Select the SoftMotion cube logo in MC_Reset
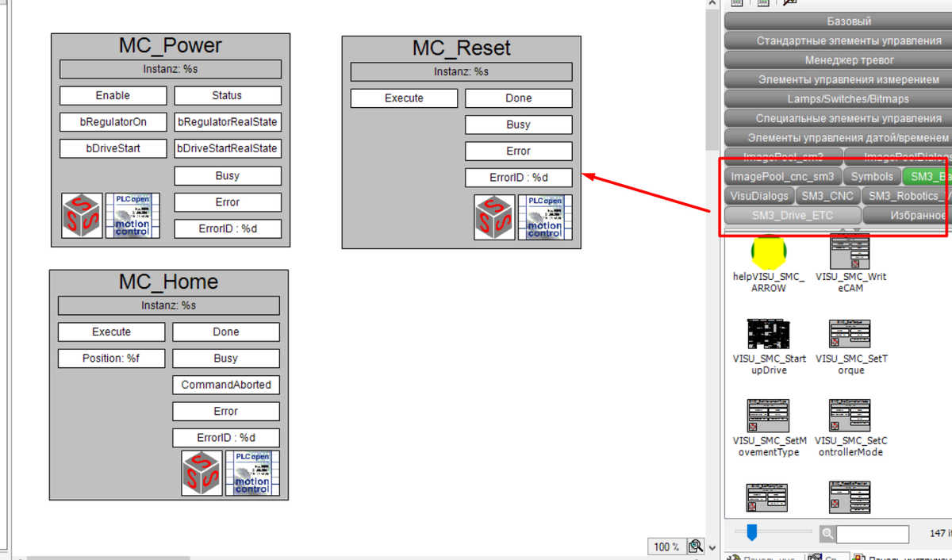The height and width of the screenshot is (560, 952). tap(494, 217)
